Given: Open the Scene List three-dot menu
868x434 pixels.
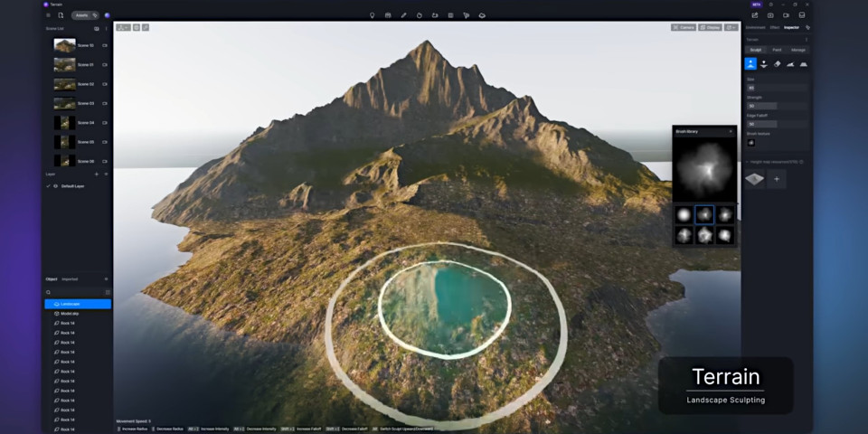Looking at the screenshot, I should point(107,28).
